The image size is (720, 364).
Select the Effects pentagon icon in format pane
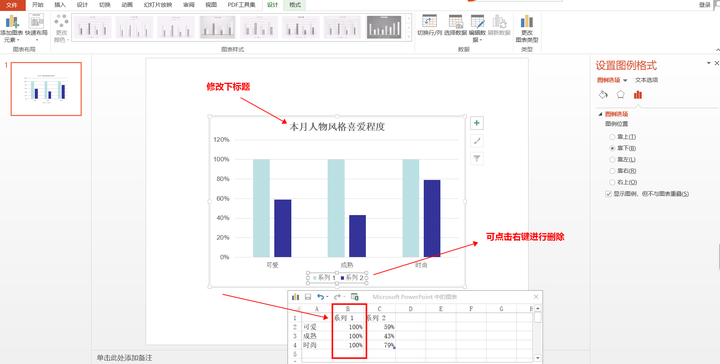[620, 95]
